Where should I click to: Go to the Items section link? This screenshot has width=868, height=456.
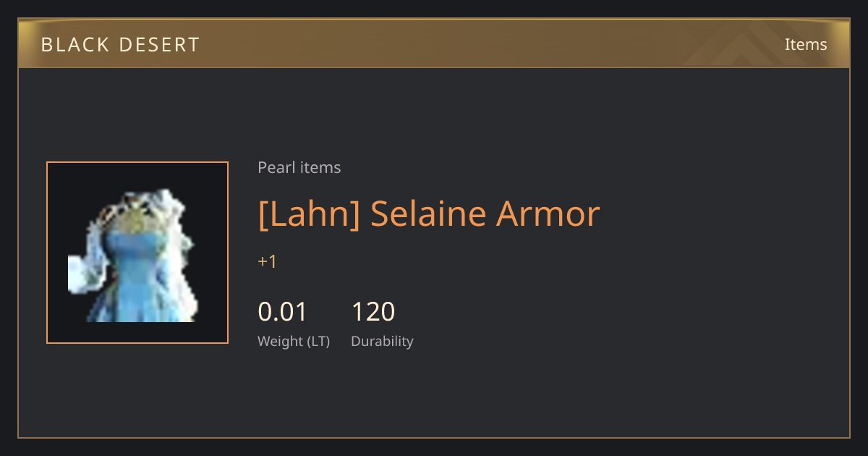pyautogui.click(x=806, y=44)
